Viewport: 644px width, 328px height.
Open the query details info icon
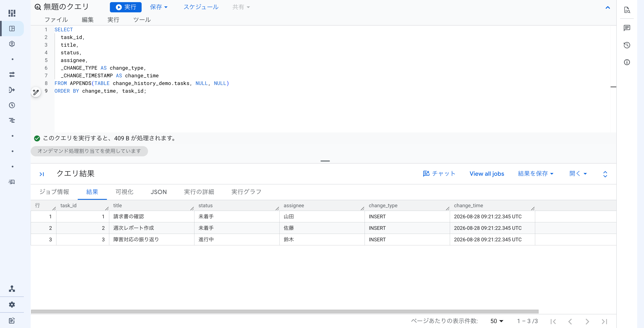[627, 62]
